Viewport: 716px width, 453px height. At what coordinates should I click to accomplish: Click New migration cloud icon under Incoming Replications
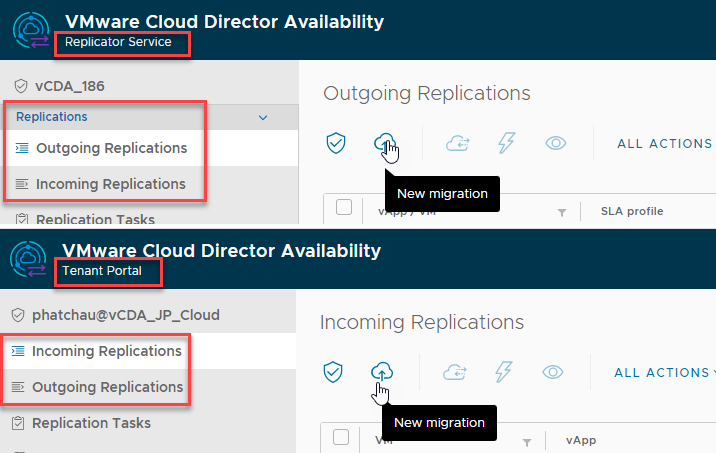click(381, 372)
